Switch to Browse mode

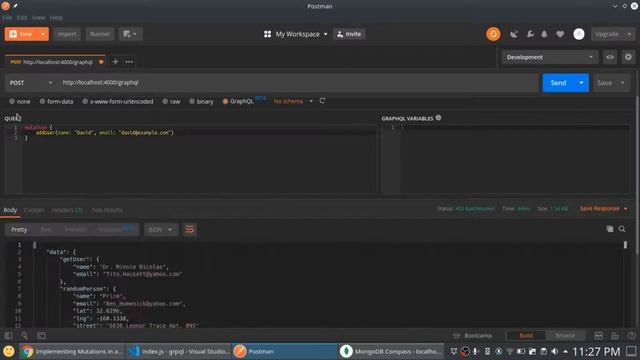[x=565, y=336]
